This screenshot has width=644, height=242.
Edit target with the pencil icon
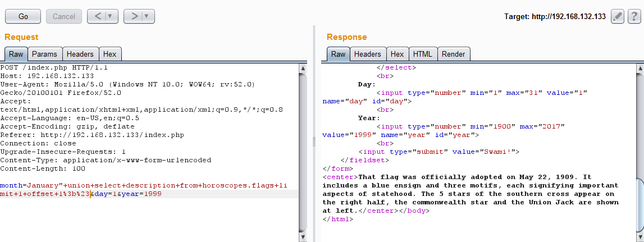tap(618, 16)
